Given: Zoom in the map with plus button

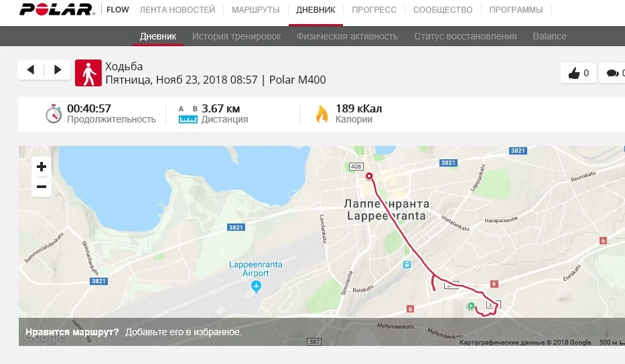Looking at the screenshot, I should point(42,167).
